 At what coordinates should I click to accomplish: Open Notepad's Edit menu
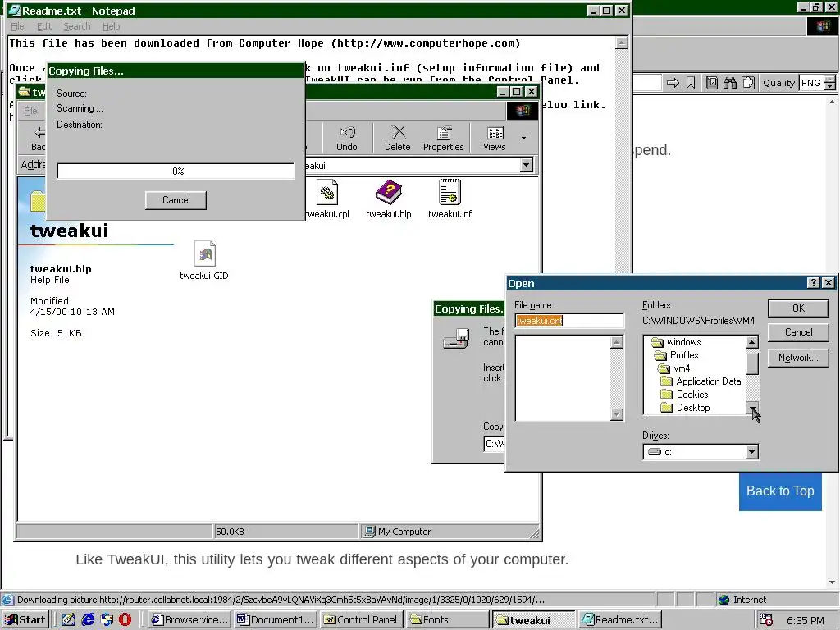pos(44,26)
